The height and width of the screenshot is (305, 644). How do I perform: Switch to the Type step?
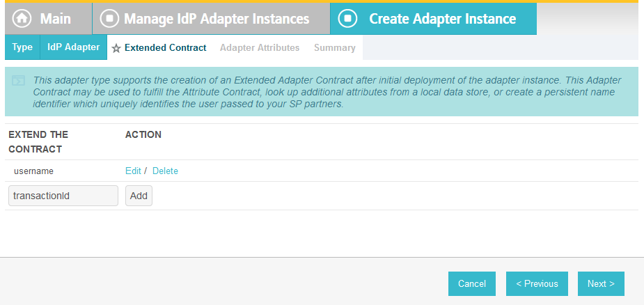coord(22,47)
